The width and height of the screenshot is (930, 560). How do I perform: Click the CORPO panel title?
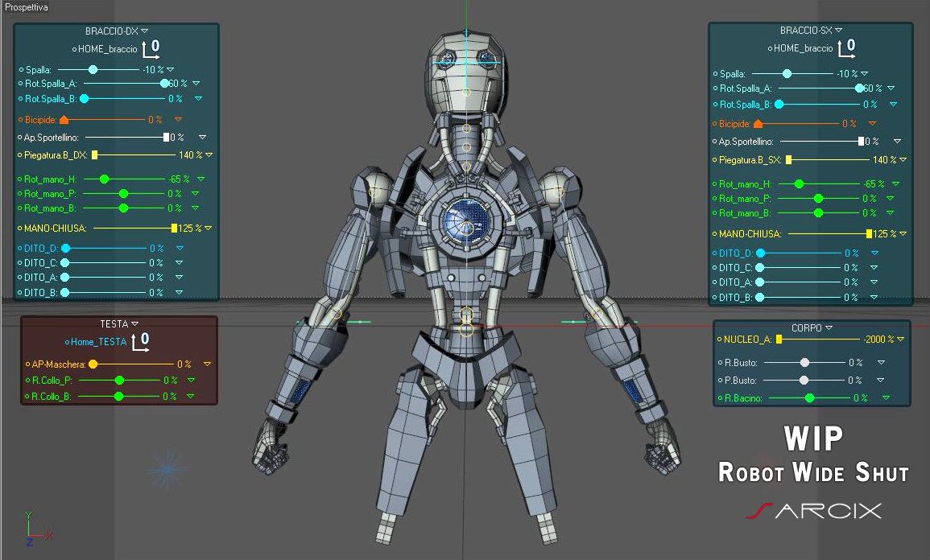807,327
